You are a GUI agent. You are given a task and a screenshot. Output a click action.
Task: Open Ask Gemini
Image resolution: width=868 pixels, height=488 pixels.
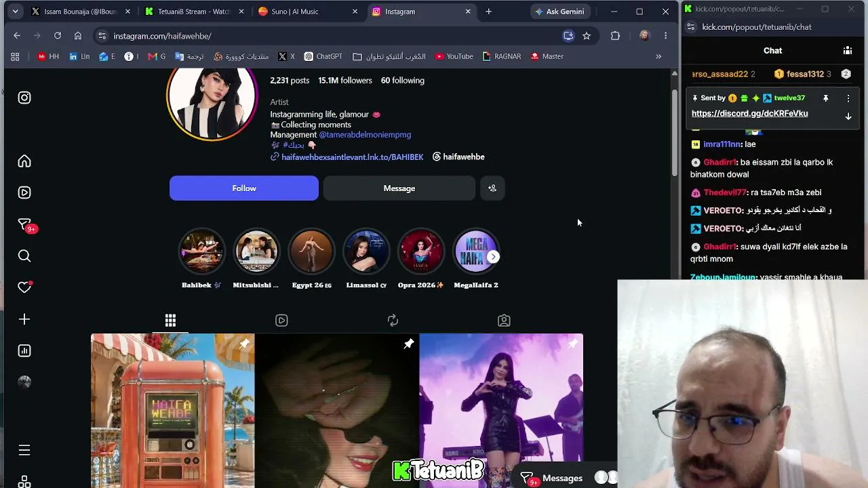pyautogui.click(x=559, y=12)
